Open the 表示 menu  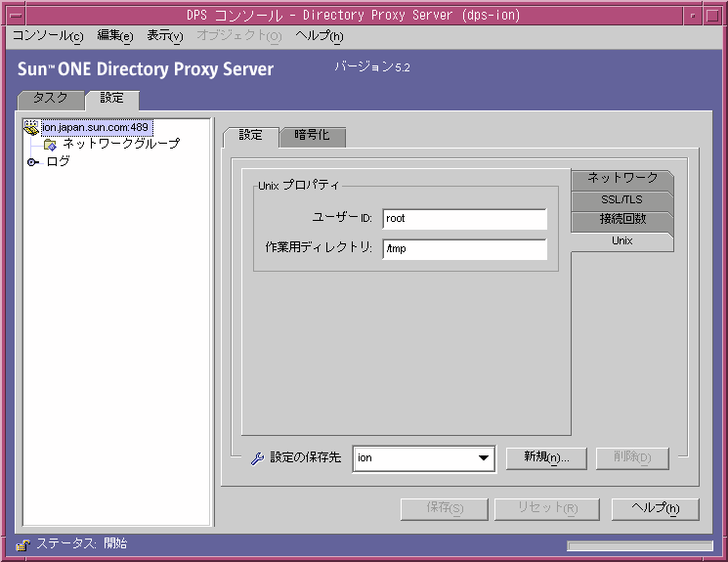click(165, 36)
